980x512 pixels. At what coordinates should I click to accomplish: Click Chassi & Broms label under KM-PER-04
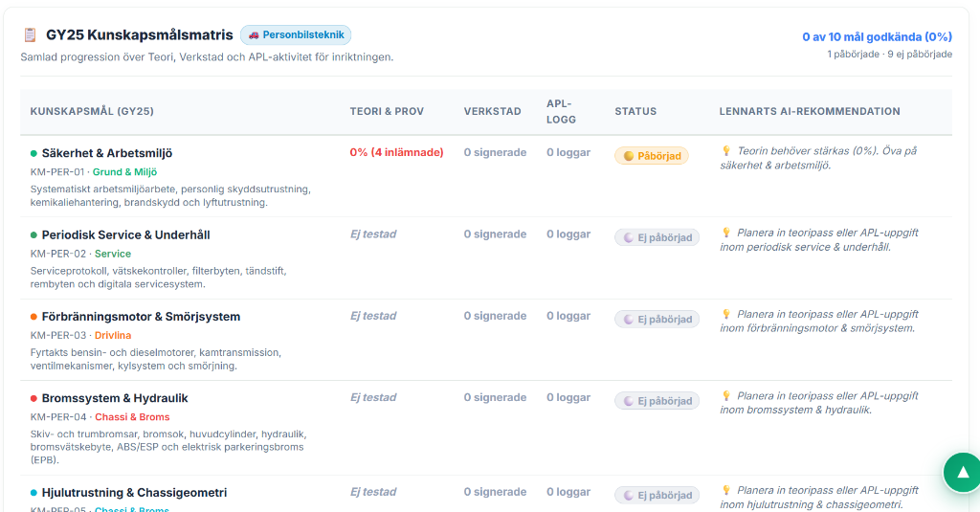(132, 417)
